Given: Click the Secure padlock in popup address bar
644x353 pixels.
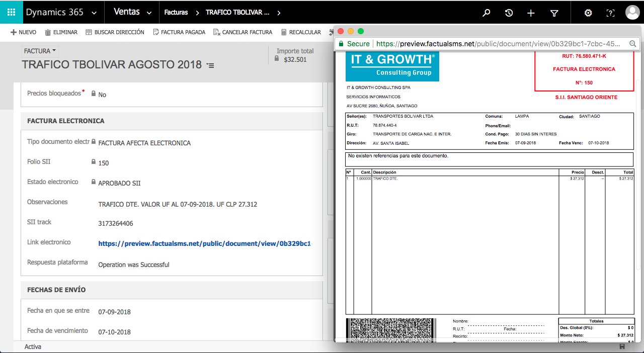Looking at the screenshot, I should [x=341, y=44].
